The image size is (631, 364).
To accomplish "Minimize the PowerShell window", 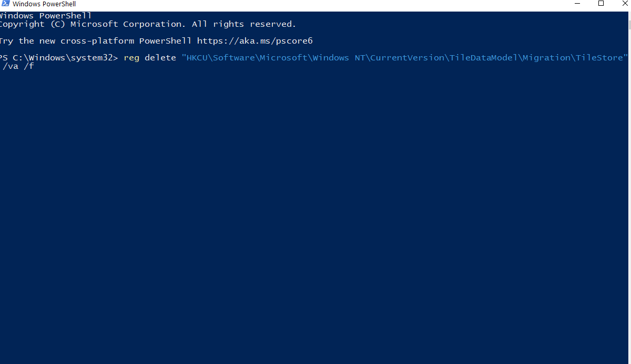I will 577,4.
